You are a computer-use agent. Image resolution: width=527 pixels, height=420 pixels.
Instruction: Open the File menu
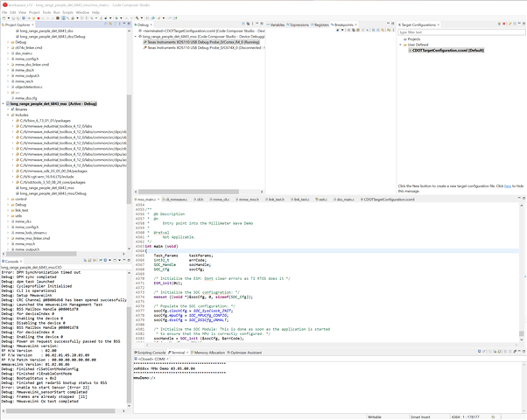4,12
